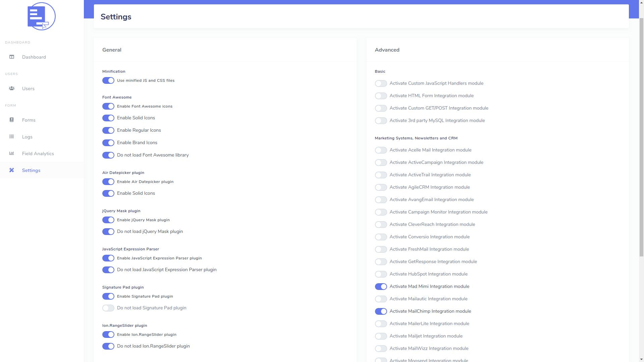The height and width of the screenshot is (362, 644).
Task: Click the Forms sidebar icon
Action: (x=12, y=120)
